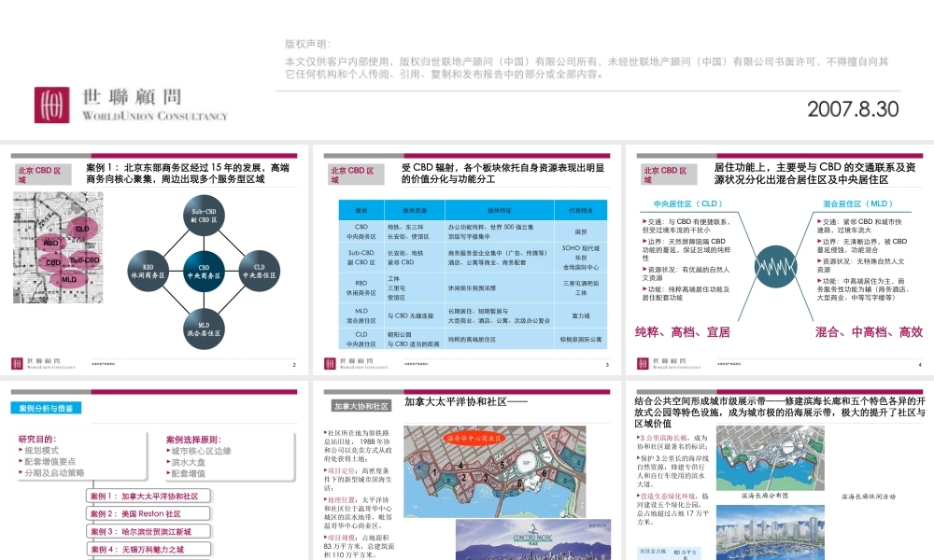Click the 北京CBD区域 tag on slide 2

44,175
